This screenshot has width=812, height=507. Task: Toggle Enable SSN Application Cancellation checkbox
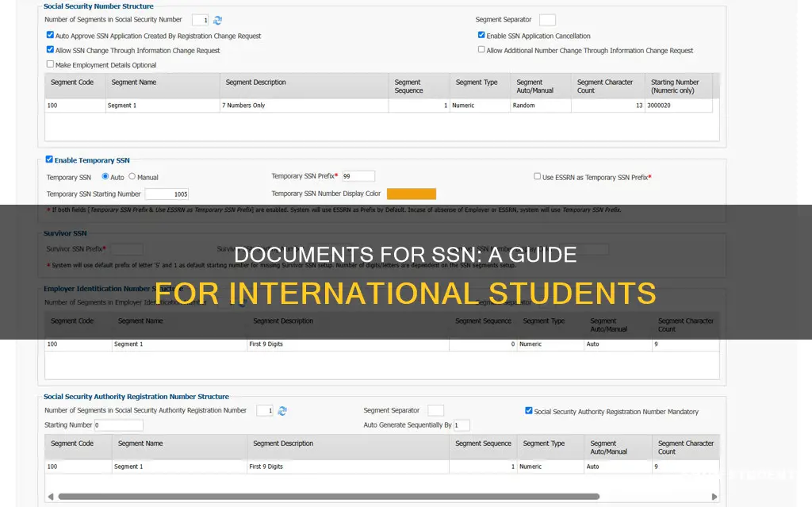481,35
